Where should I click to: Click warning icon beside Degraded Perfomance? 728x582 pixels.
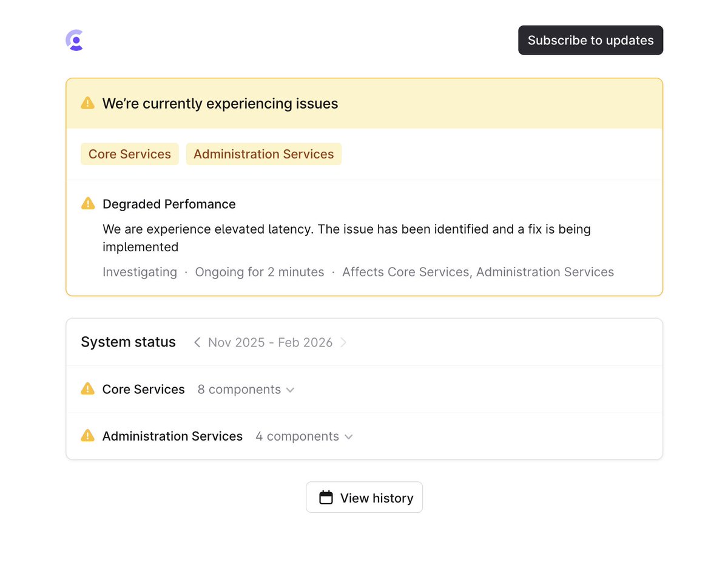pos(88,204)
